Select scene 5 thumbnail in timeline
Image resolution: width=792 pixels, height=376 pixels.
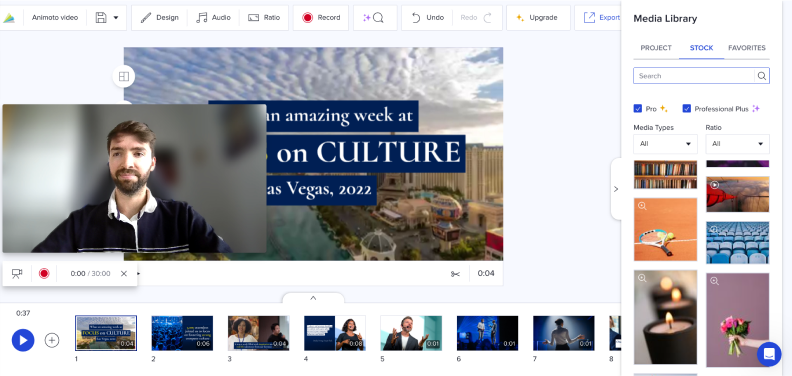(411, 333)
